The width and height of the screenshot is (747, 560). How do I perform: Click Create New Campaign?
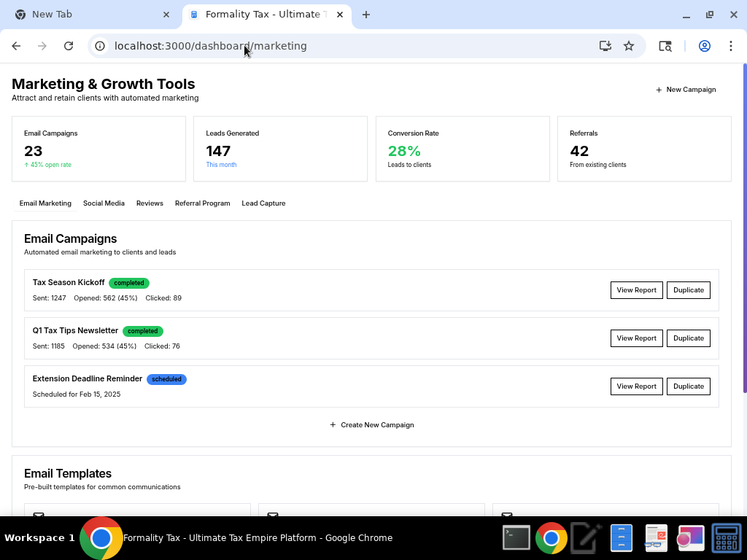pos(372,425)
